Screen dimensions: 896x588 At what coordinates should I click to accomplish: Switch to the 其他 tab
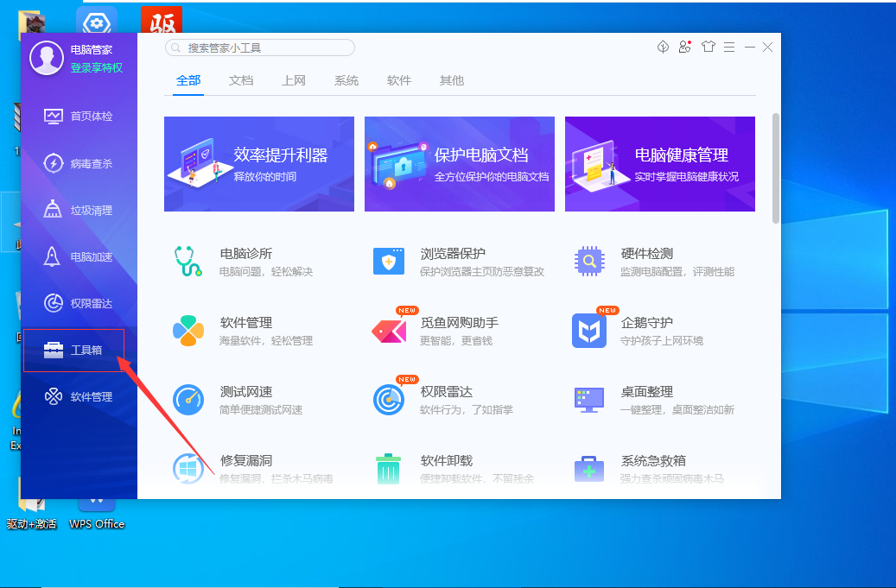451,80
